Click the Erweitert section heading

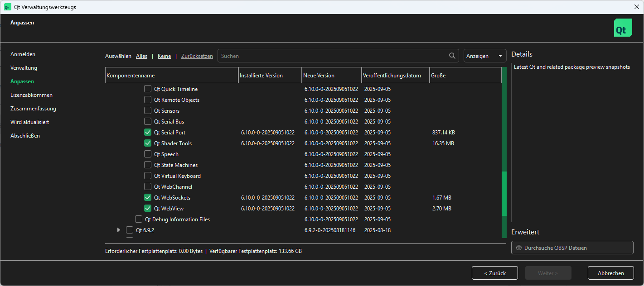pos(525,232)
